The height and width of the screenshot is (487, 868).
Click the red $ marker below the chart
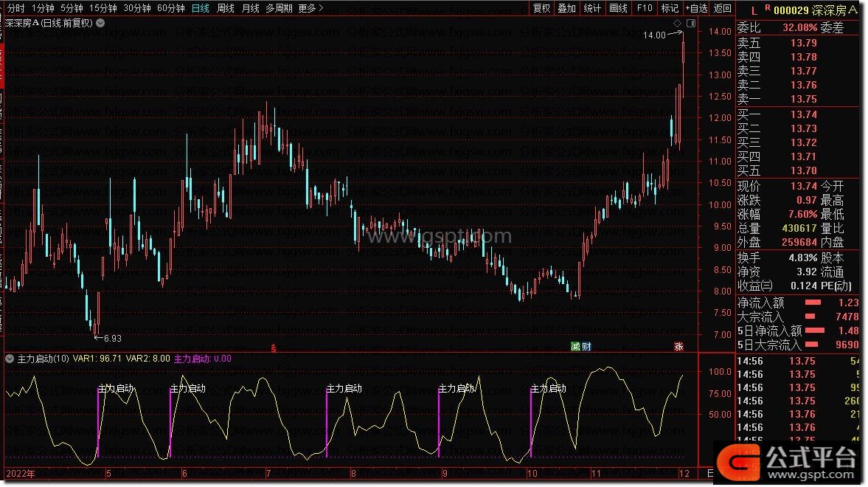[x=274, y=348]
